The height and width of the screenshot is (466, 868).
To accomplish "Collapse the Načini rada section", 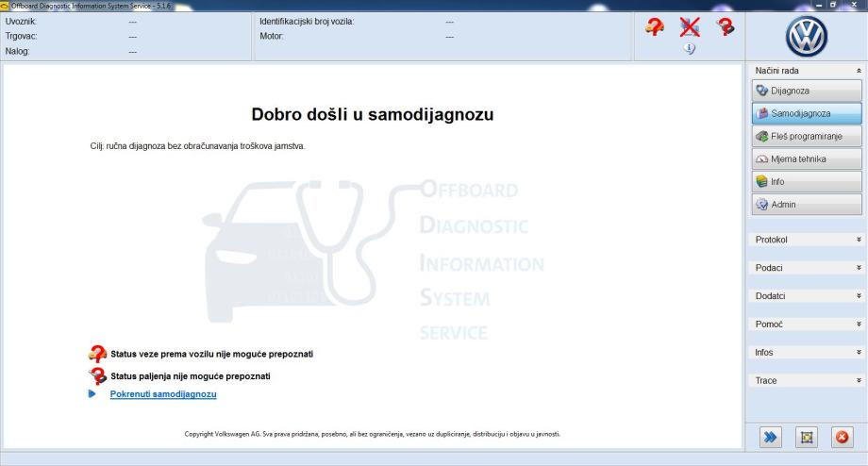I will [859, 71].
